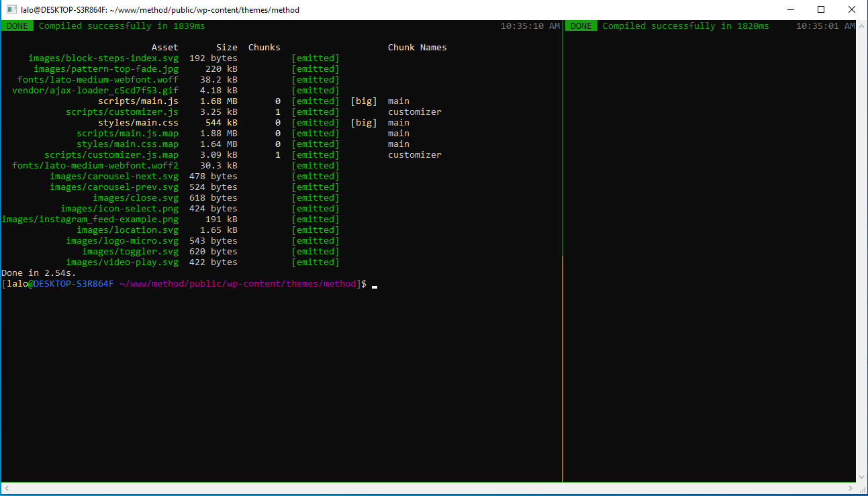
Task: Click the directory path in the shell prompt
Action: tap(235, 283)
